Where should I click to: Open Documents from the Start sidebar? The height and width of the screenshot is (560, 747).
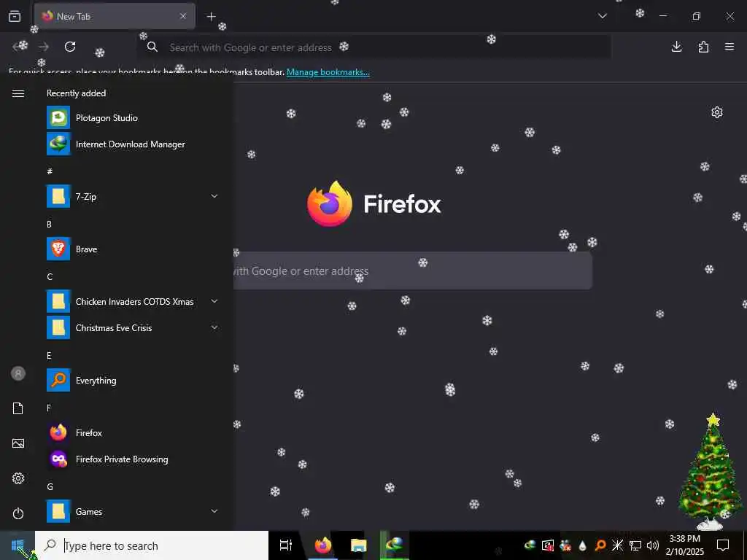click(18, 408)
